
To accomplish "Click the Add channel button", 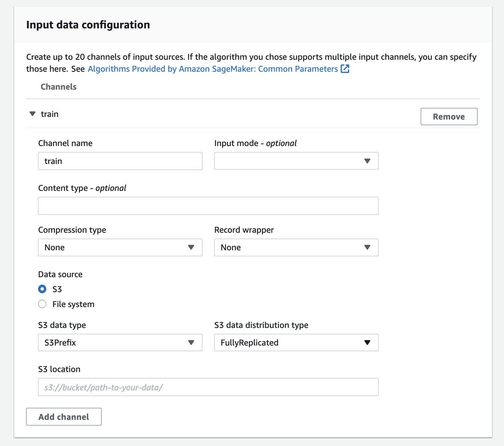I will pos(64,417).
